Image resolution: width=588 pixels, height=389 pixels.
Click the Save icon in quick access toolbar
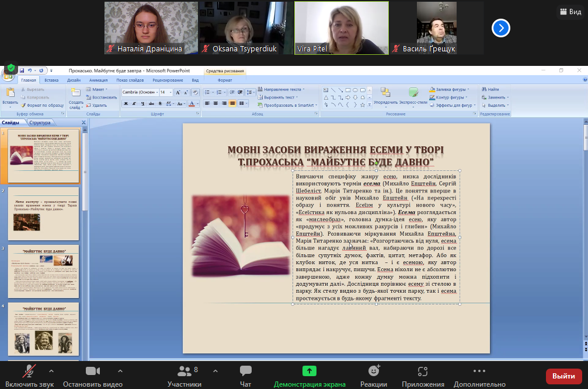[22, 71]
